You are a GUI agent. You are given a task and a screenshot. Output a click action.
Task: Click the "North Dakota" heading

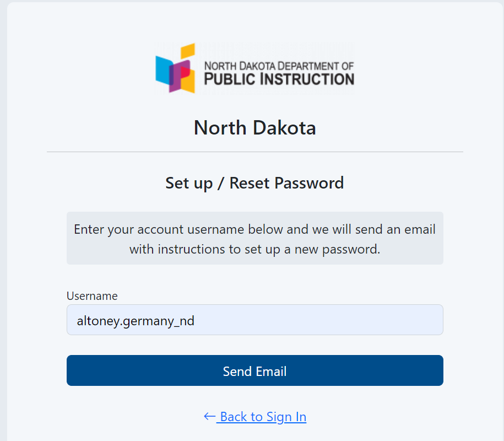click(254, 128)
